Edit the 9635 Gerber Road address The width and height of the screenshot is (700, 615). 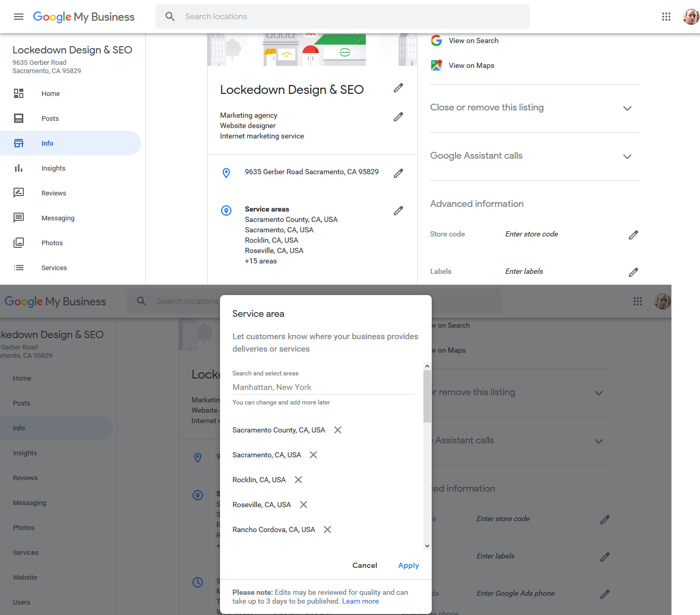399,173
